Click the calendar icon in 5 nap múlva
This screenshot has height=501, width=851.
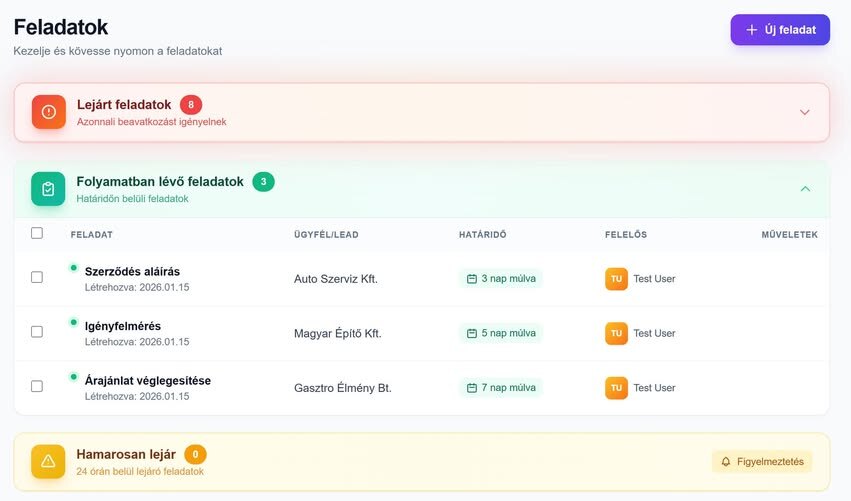click(472, 333)
